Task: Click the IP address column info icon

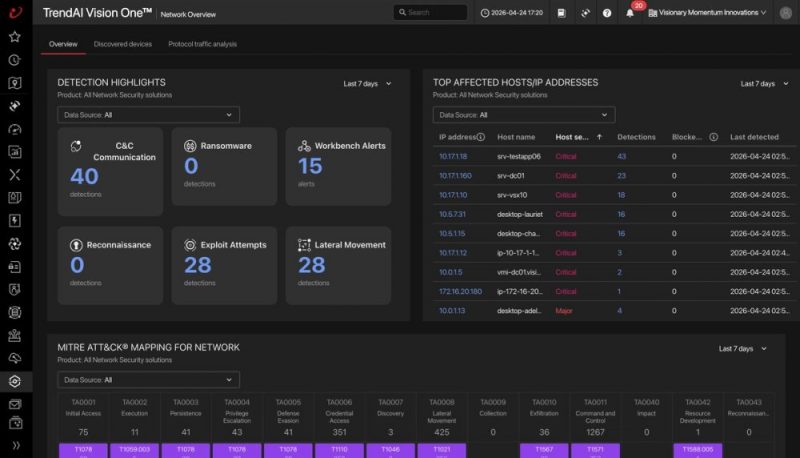Action: [481, 137]
